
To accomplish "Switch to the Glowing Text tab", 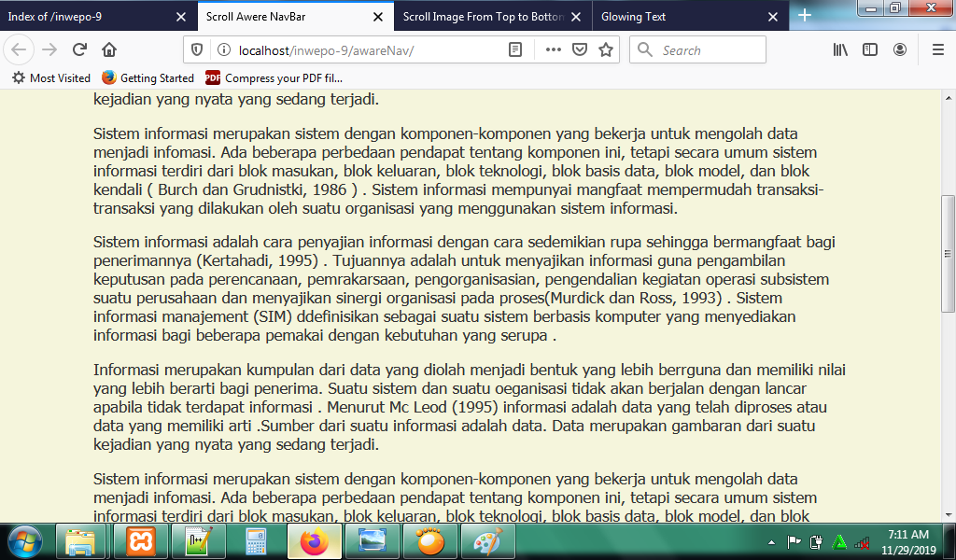I will (691, 17).
